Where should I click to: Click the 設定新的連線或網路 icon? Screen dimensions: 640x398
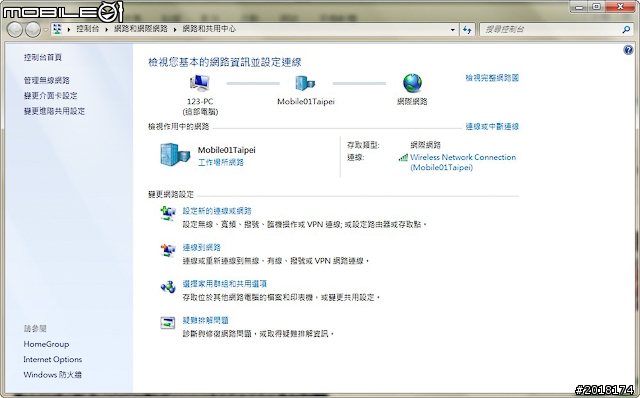[x=168, y=213]
